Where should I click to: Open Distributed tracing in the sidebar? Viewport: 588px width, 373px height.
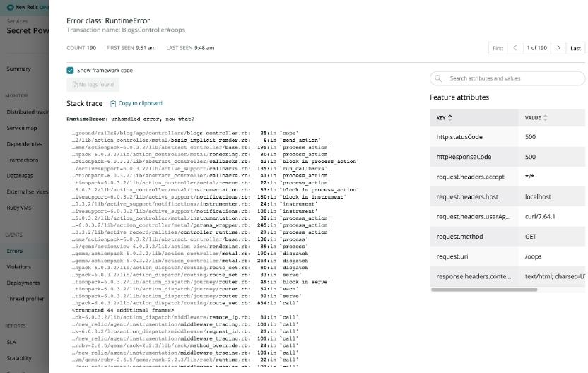28,112
